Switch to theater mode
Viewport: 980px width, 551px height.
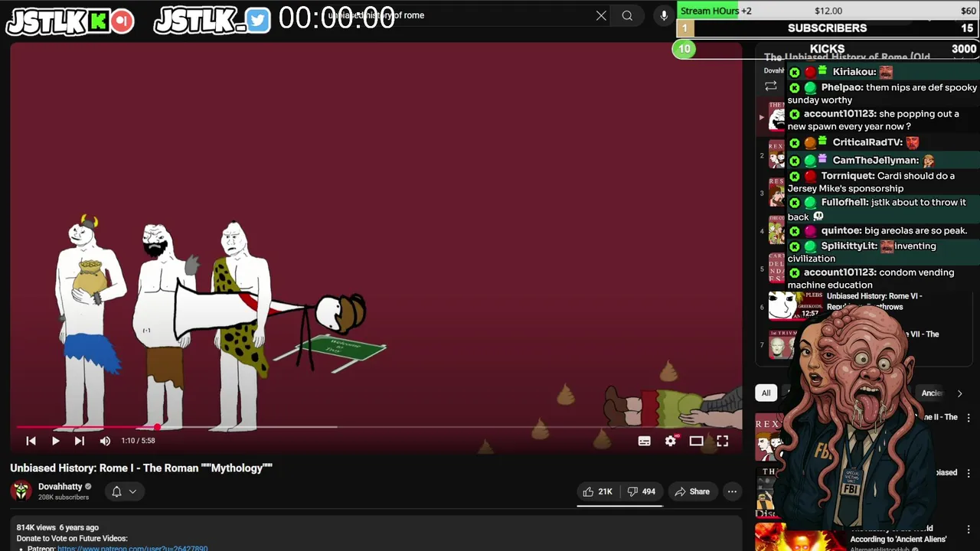point(696,441)
